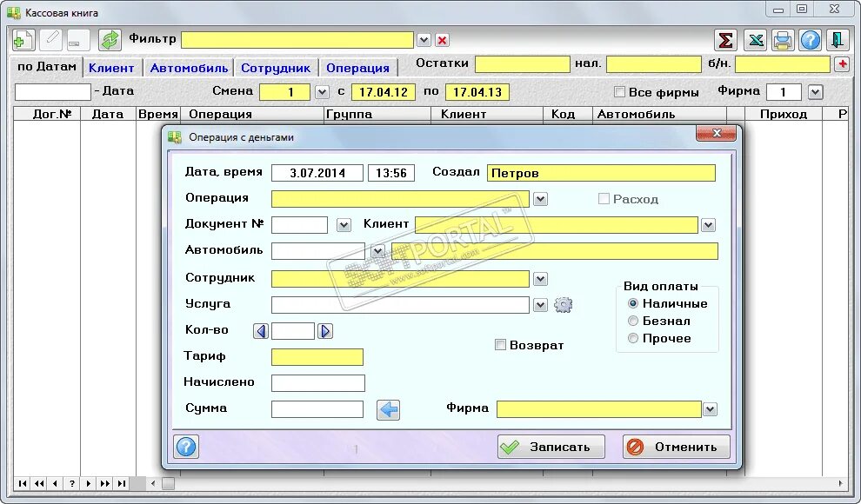The image size is (861, 504).
Task: Click the Отменить button
Action: pos(677,447)
